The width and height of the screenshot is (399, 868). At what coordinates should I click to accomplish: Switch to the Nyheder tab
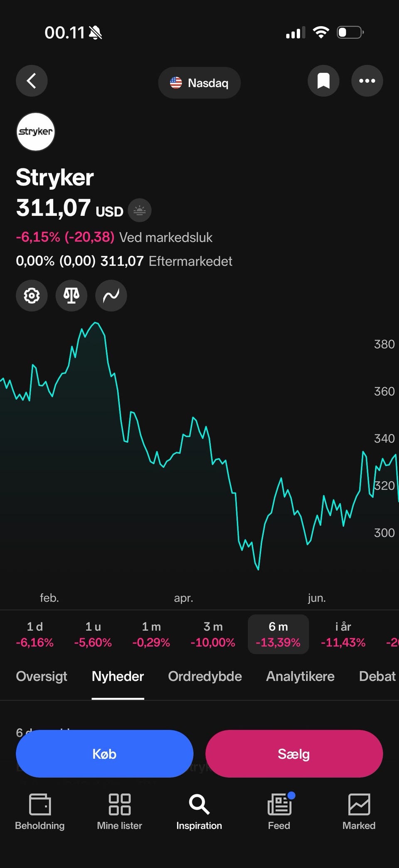click(x=118, y=676)
